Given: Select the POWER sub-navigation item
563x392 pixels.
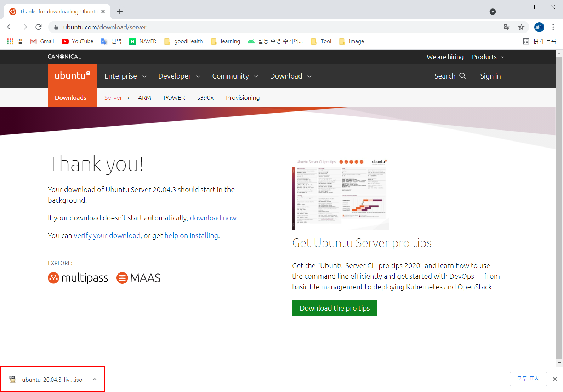Looking at the screenshot, I should pos(174,98).
